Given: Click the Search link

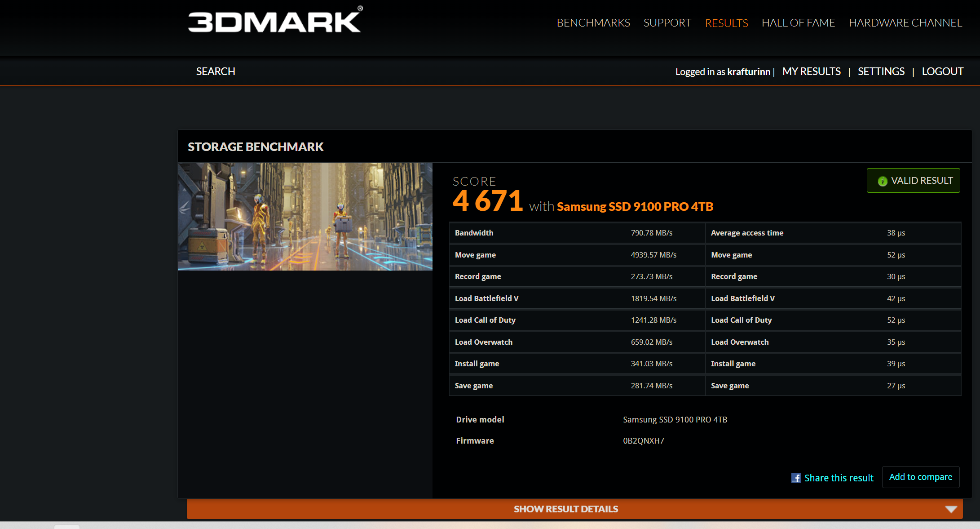Looking at the screenshot, I should click(216, 71).
